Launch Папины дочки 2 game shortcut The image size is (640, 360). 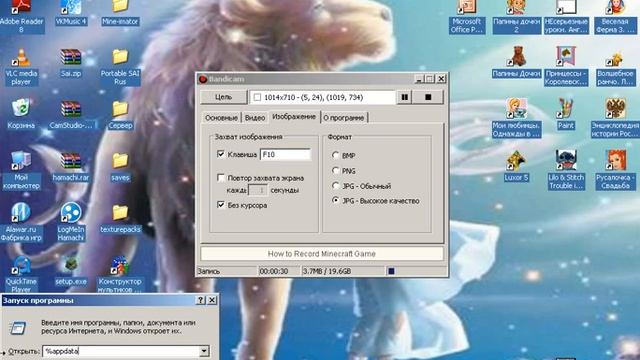[x=516, y=8]
